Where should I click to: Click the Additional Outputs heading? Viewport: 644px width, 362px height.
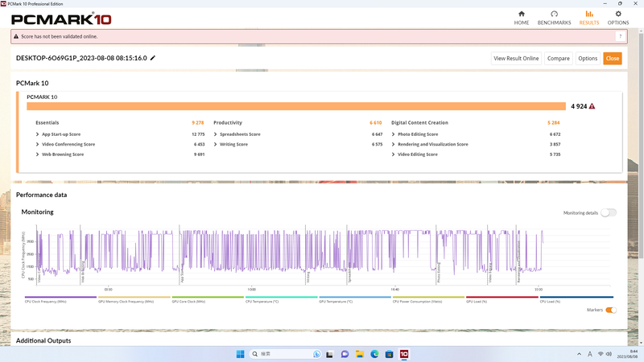pyautogui.click(x=43, y=340)
